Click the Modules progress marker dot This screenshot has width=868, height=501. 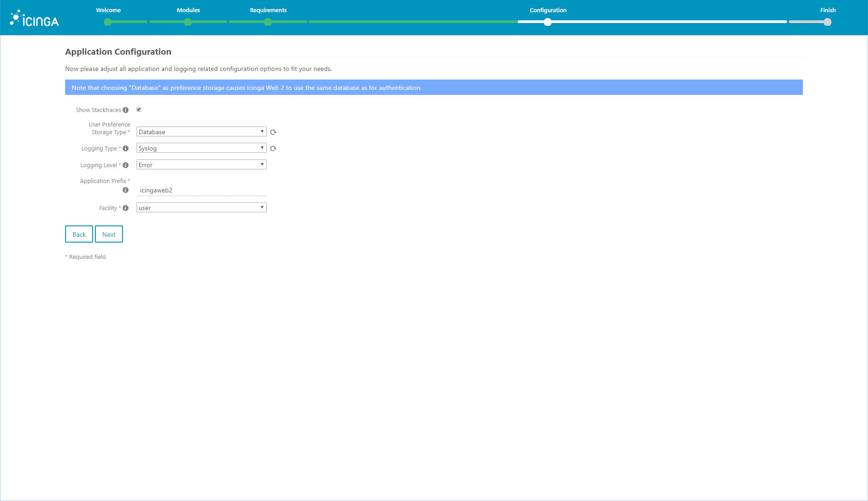(188, 22)
